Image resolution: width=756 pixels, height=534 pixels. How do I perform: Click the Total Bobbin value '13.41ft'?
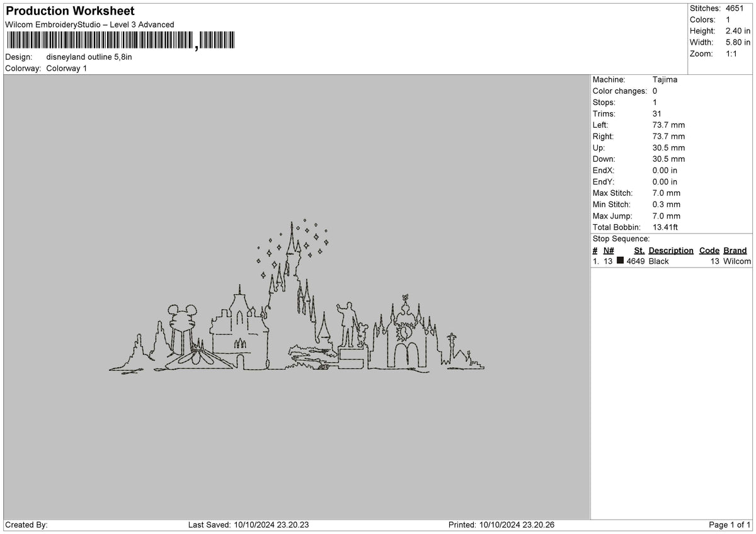click(666, 227)
